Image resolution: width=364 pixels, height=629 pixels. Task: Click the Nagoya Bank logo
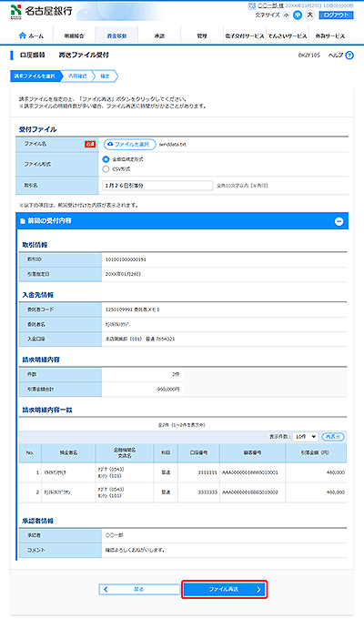[41, 11]
